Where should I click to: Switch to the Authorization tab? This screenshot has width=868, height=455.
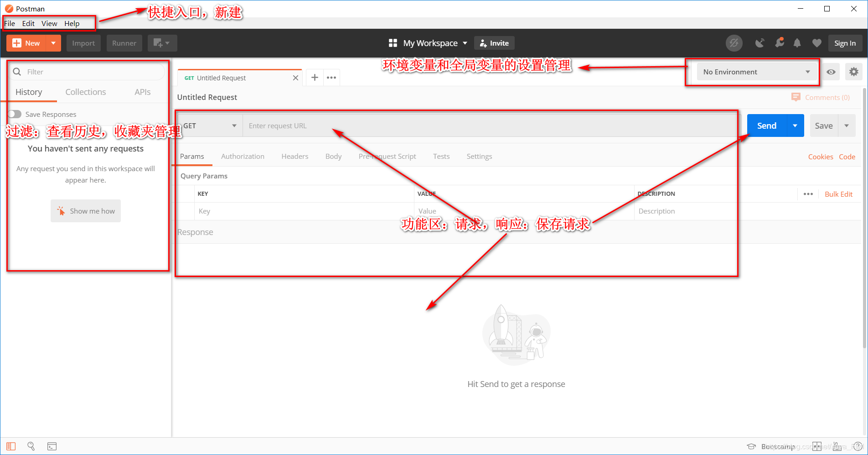243,156
